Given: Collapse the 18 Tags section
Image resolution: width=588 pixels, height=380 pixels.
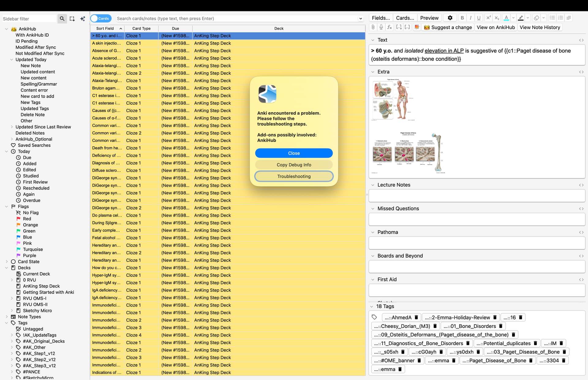Looking at the screenshot, I should tap(372, 307).
